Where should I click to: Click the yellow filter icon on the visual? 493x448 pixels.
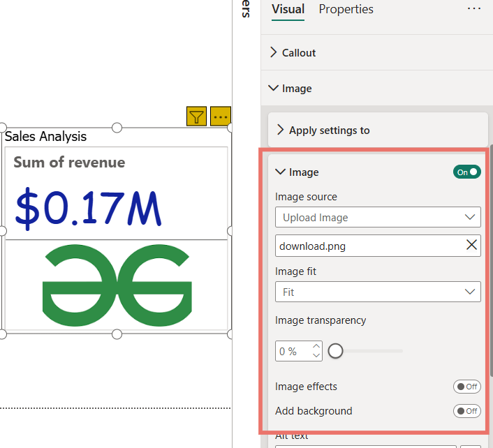point(196,117)
